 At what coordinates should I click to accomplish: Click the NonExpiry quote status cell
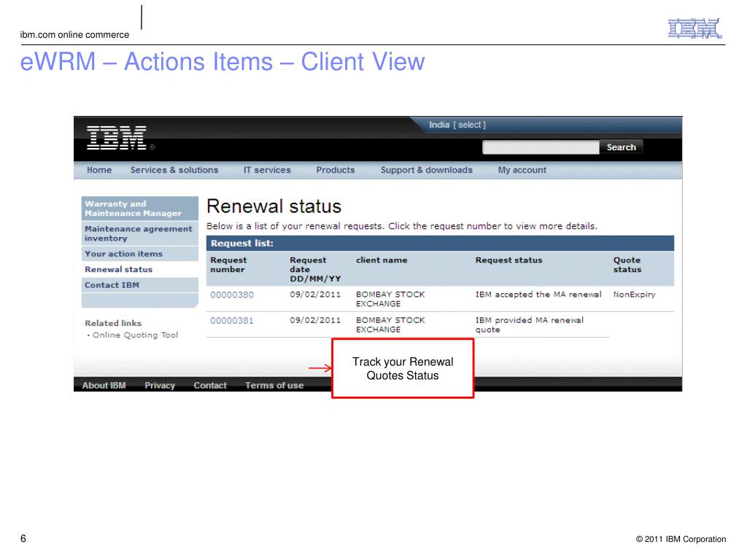click(634, 295)
